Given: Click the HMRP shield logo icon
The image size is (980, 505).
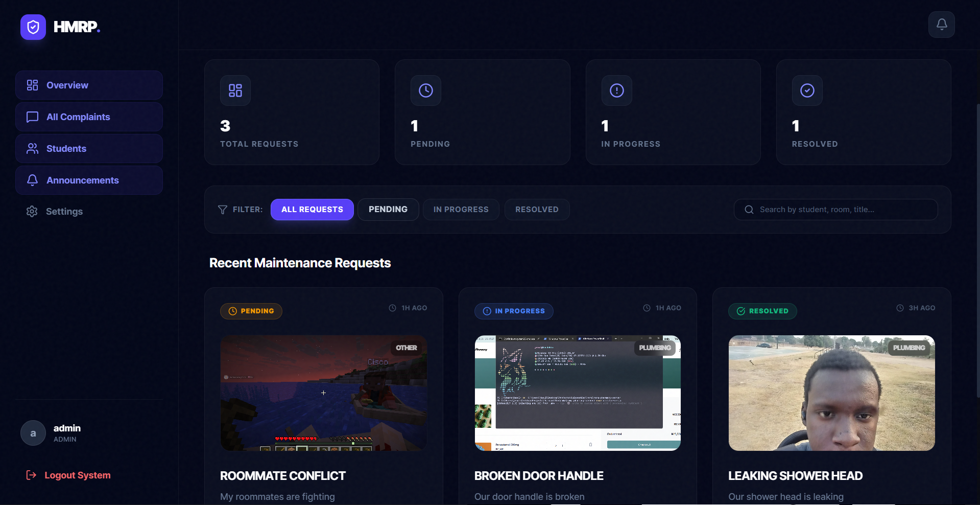Looking at the screenshot, I should pyautogui.click(x=33, y=27).
